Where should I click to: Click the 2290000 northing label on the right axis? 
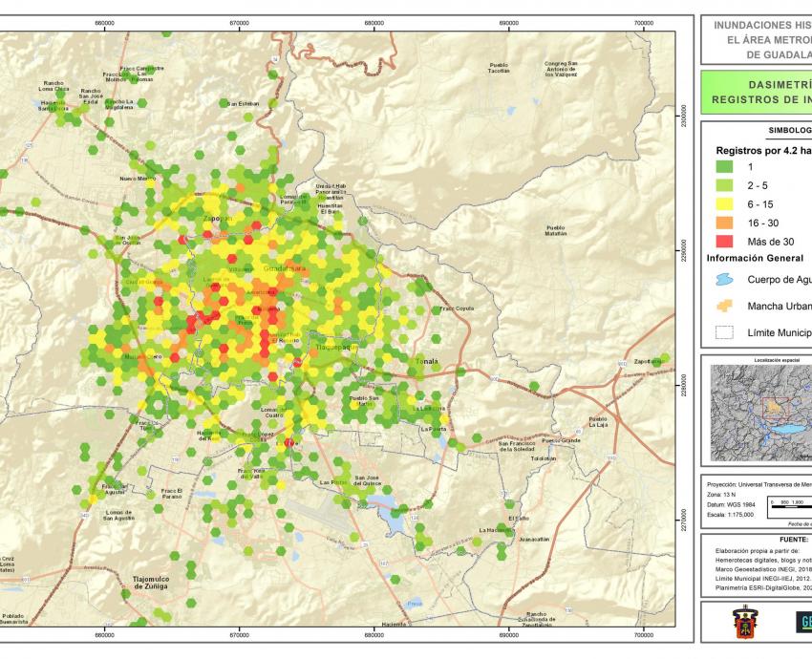685,251
